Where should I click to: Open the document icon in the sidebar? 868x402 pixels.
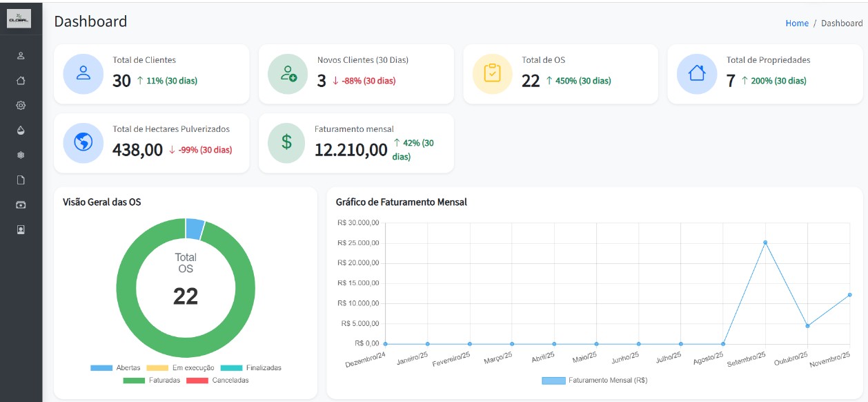[21, 180]
